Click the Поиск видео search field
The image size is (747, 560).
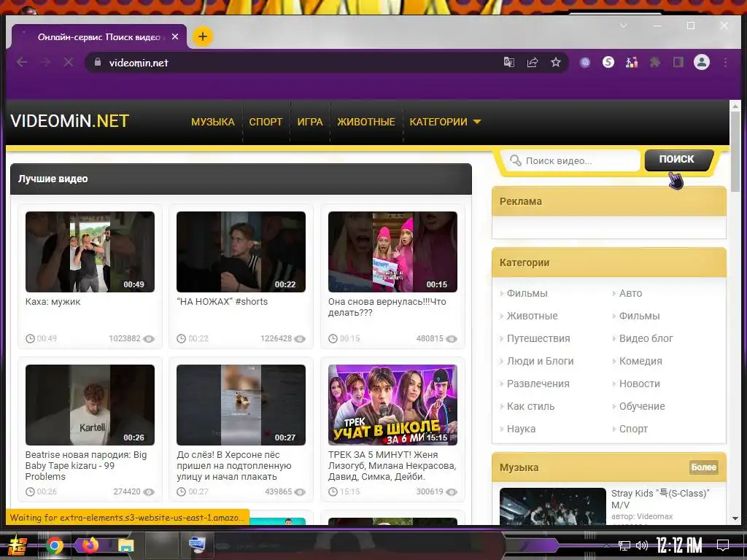coord(570,160)
